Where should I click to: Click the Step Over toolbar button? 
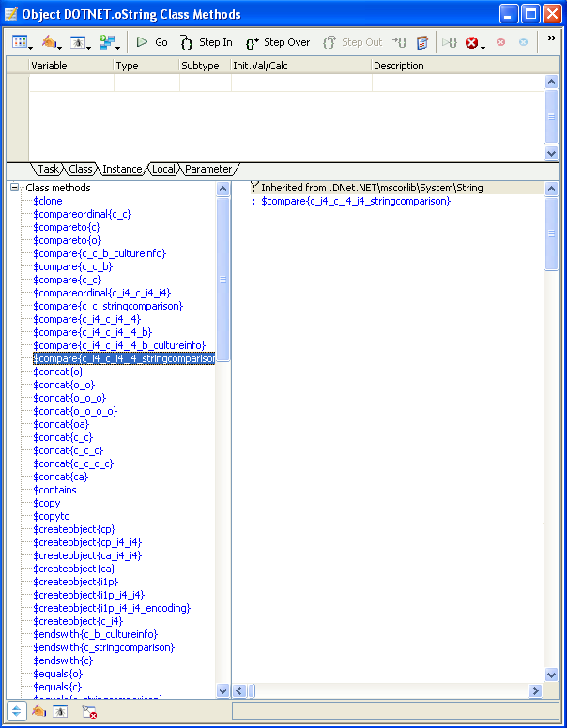click(x=277, y=42)
